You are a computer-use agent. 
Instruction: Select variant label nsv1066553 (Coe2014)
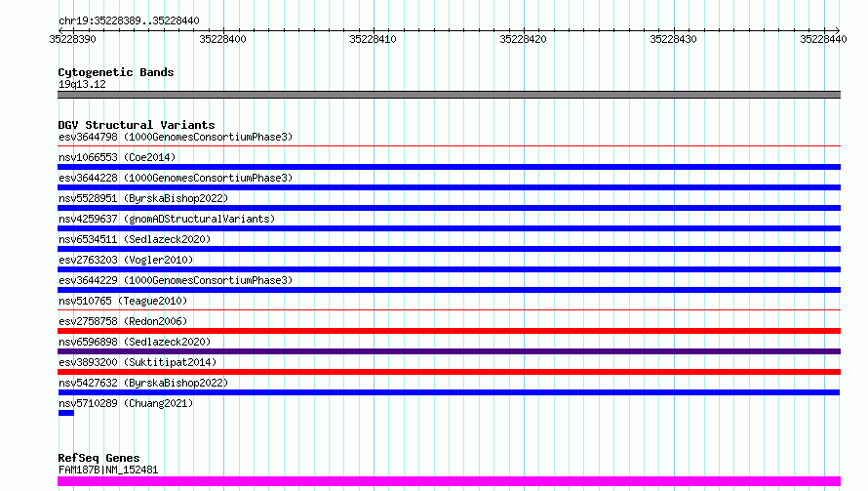click(117, 157)
